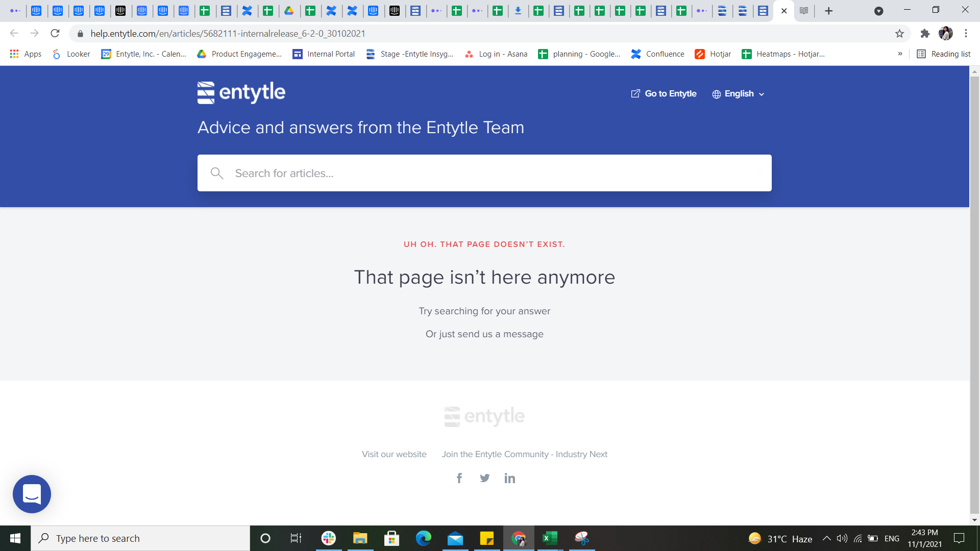Click the browser bookmark star icon
This screenshot has height=551, width=980.
coord(899,34)
